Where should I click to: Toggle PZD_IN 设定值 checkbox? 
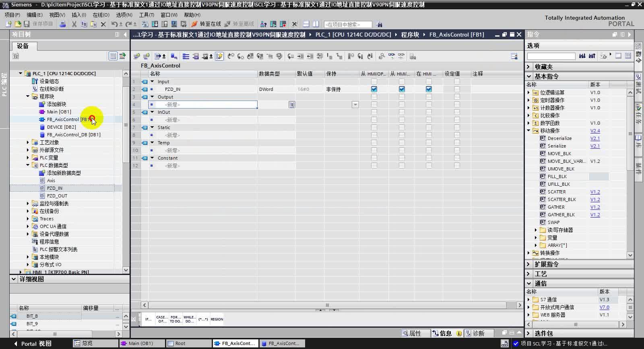pos(457,89)
